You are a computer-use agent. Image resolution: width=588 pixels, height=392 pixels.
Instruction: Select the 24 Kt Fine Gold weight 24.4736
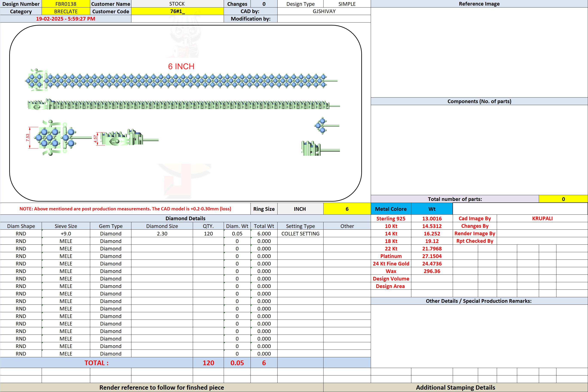pos(432,264)
